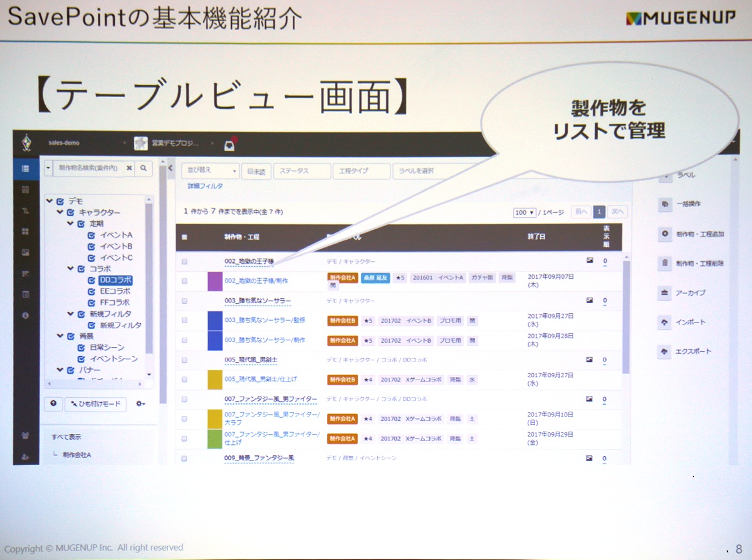
Task: Click the 制作物・工程追加 plus icon
Action: click(664, 234)
